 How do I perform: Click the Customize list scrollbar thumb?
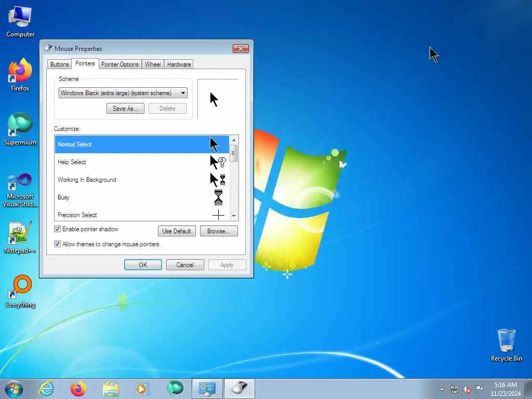click(234, 153)
